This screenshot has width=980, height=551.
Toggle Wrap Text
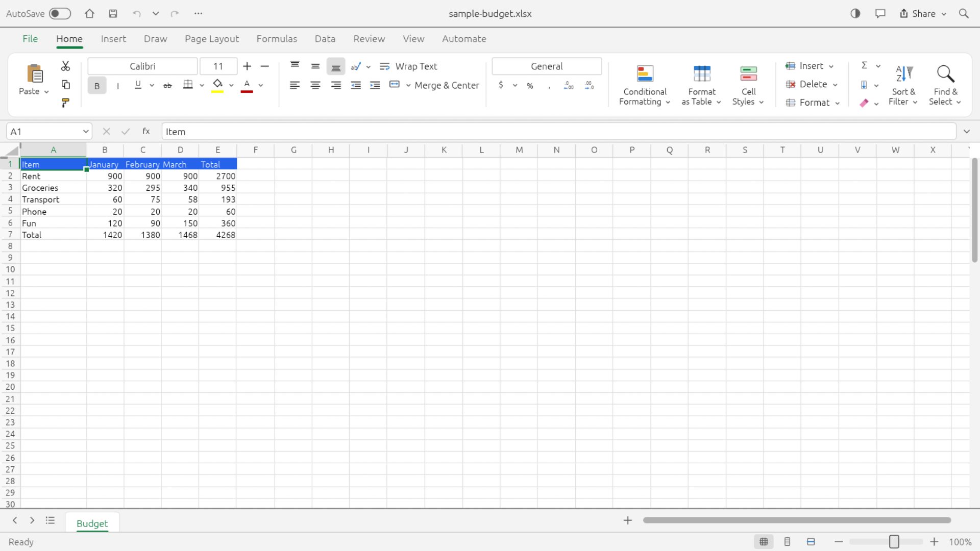(408, 66)
